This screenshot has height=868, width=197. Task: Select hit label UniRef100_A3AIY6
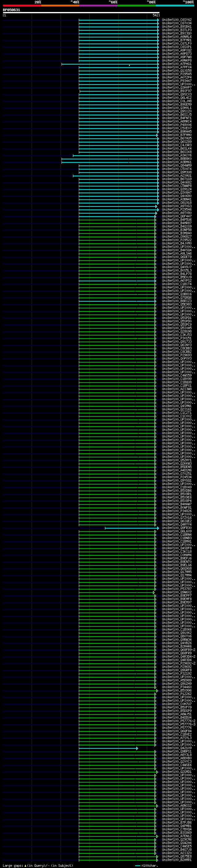click(176, 155)
